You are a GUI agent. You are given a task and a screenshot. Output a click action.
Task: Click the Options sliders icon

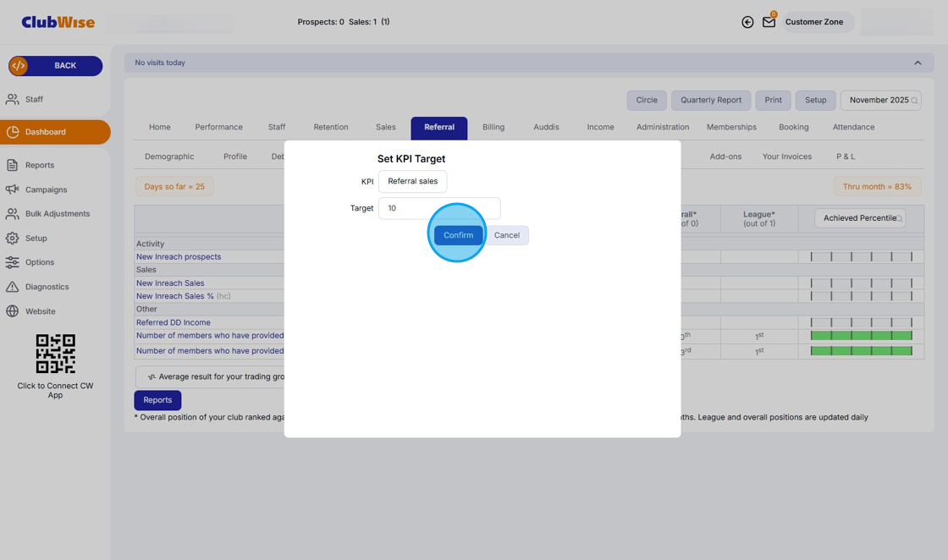coord(12,262)
